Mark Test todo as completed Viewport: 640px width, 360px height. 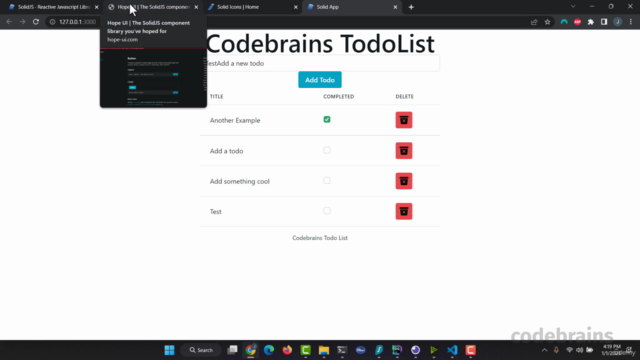327,211
